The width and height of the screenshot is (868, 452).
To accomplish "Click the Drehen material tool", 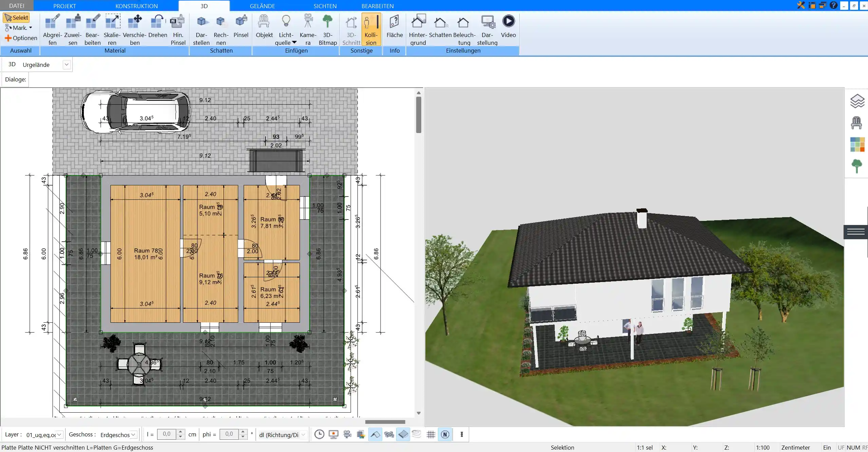I will [x=158, y=26].
